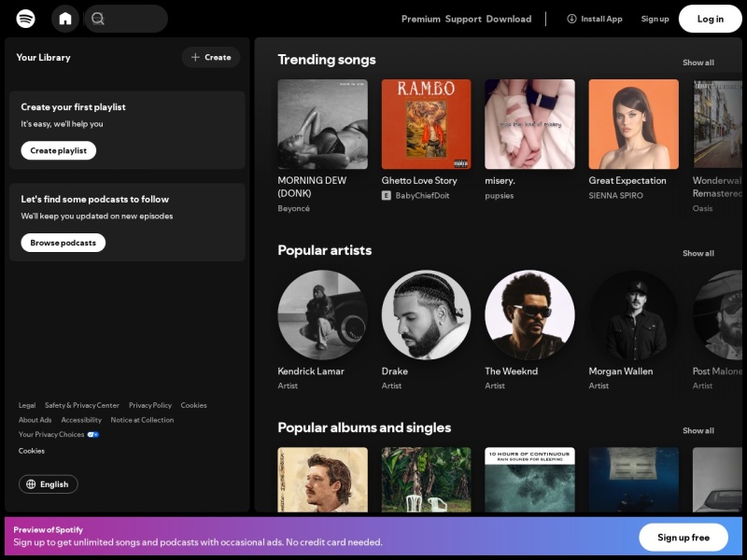Open the 10 Hours of Continuous rain album
The height and width of the screenshot is (560, 747).
point(529,480)
